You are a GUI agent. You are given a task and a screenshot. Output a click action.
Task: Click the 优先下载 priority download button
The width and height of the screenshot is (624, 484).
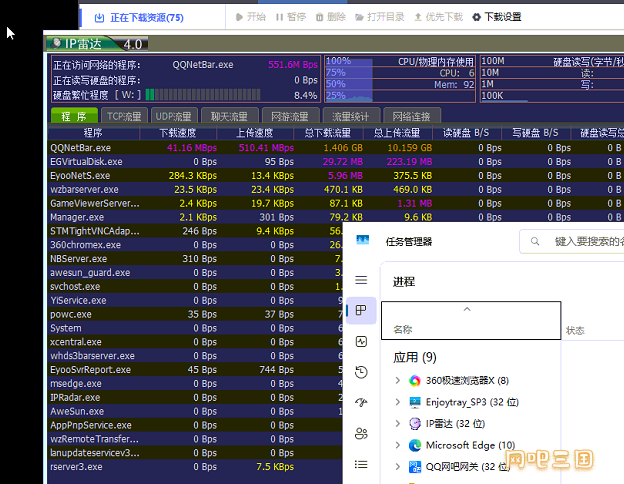pyautogui.click(x=439, y=17)
